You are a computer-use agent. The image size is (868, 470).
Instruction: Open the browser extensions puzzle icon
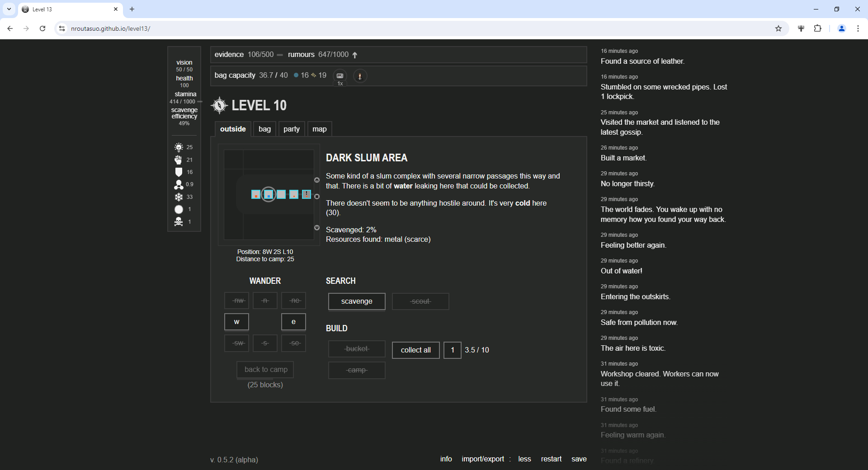817,28
